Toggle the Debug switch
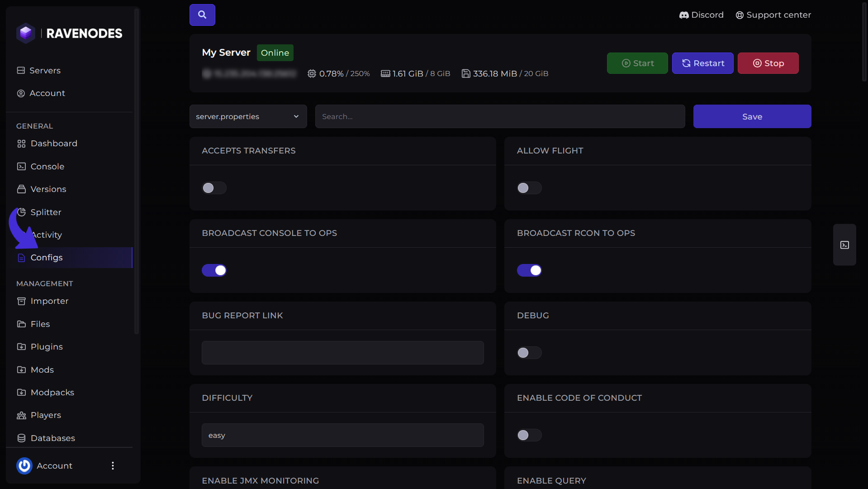 point(529,353)
